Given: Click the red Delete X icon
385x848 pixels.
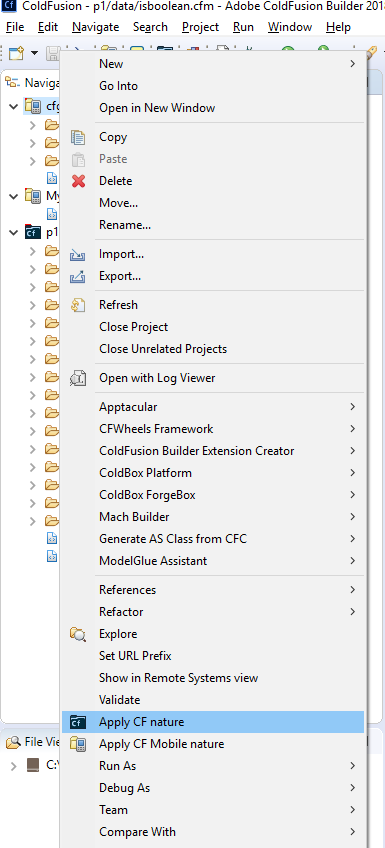Looking at the screenshot, I should pos(78,181).
